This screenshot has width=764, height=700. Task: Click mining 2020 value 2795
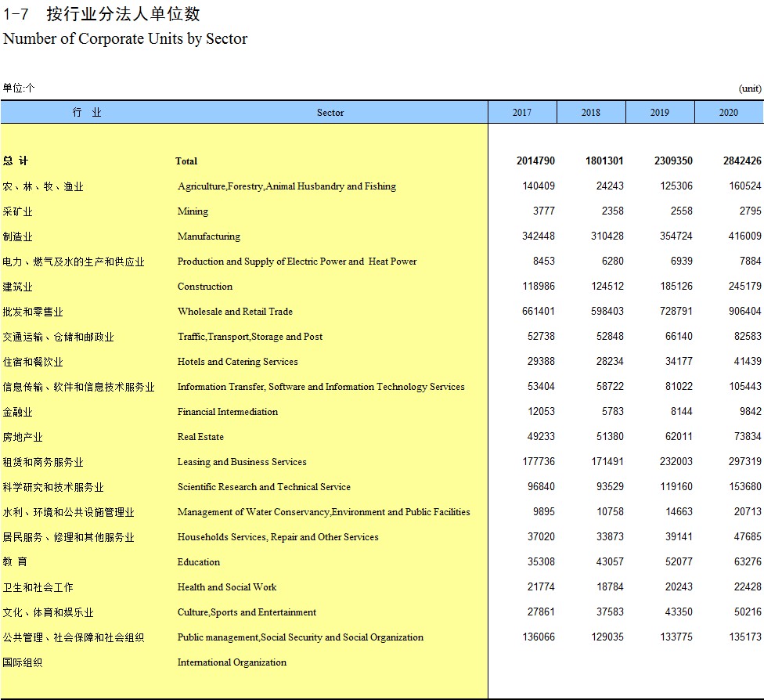pyautogui.click(x=751, y=211)
